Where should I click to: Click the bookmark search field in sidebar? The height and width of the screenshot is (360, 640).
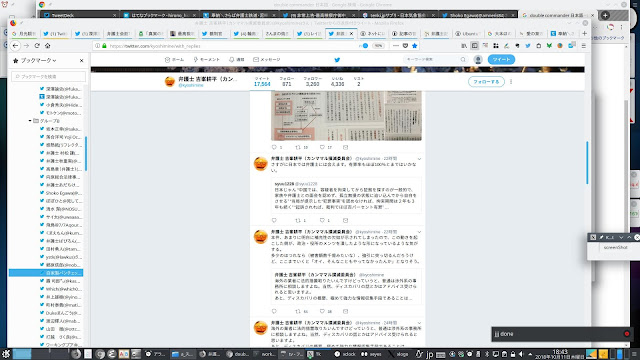point(49,76)
